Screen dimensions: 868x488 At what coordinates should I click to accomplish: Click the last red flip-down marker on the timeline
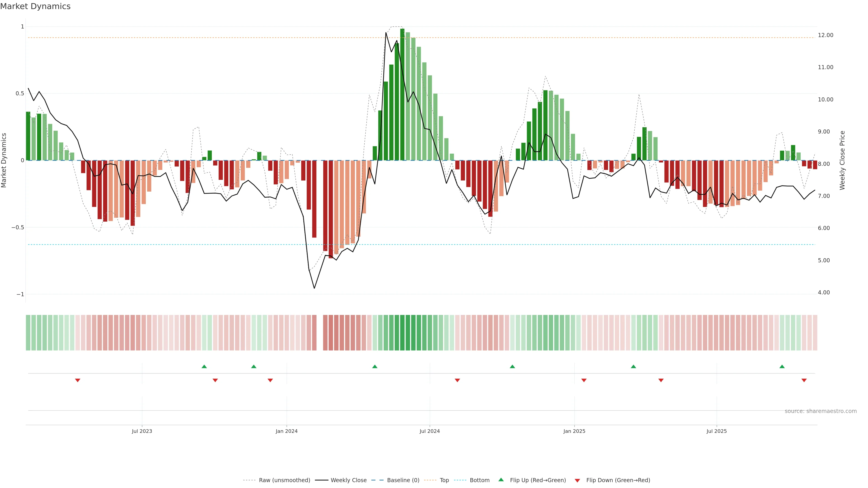pyautogui.click(x=804, y=380)
